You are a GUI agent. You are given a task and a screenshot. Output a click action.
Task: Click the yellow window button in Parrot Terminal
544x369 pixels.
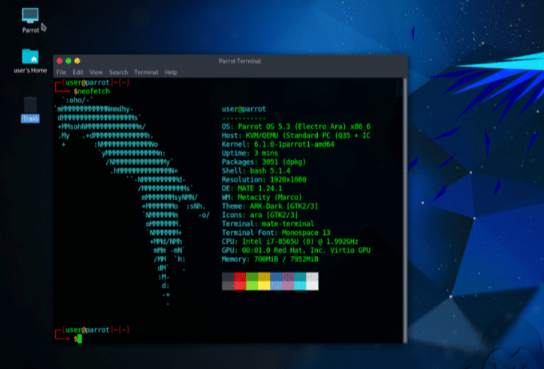(x=77, y=61)
